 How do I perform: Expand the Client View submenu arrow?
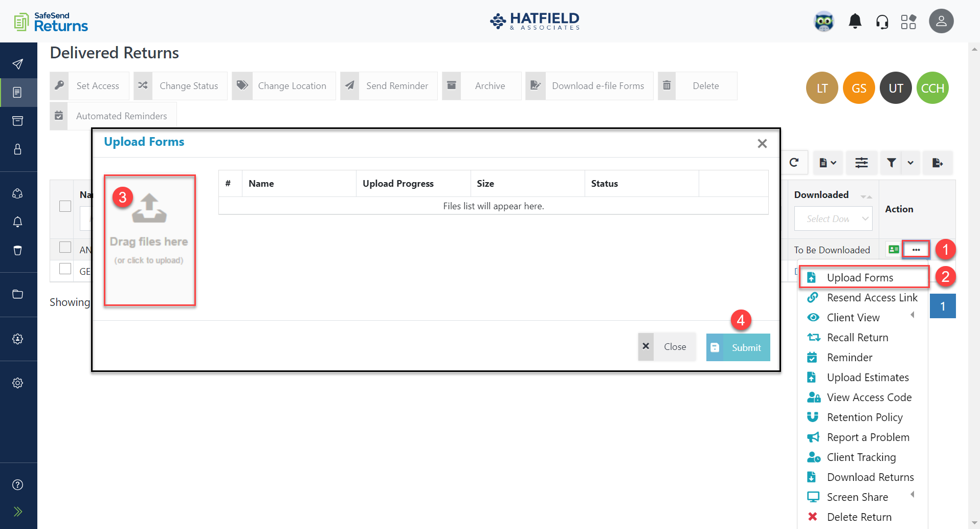913,316
